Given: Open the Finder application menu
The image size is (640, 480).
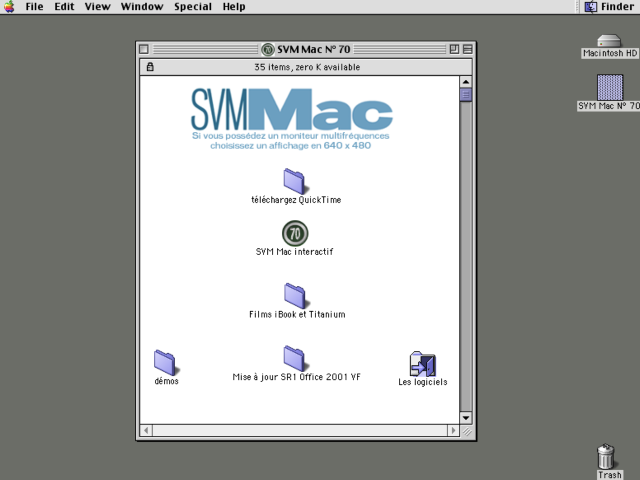Looking at the screenshot, I should pos(609,7).
